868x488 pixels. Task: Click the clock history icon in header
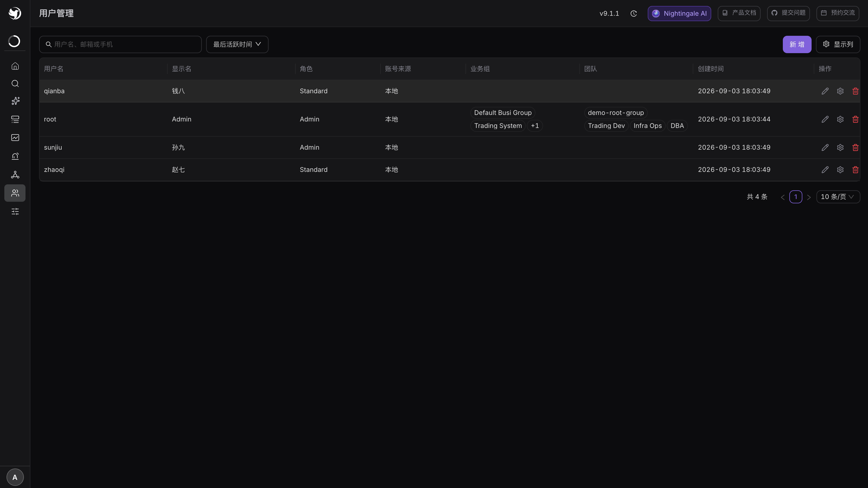[x=633, y=14]
